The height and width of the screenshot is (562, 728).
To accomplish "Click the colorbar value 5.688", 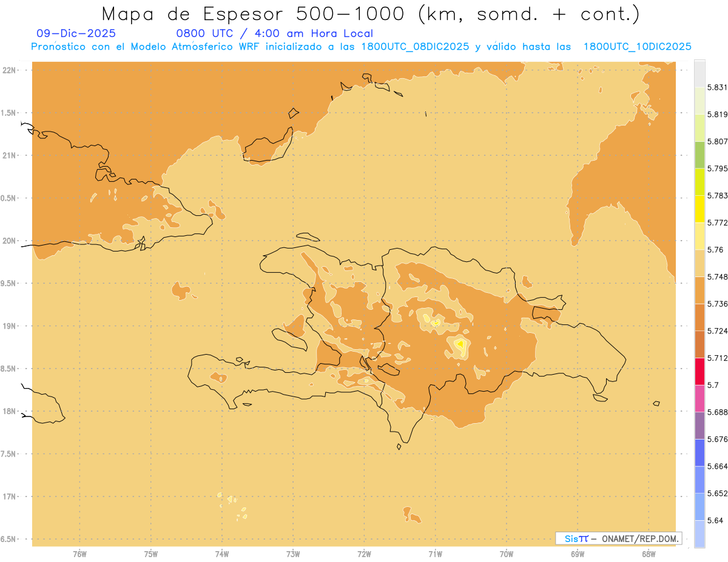I will coord(718,412).
